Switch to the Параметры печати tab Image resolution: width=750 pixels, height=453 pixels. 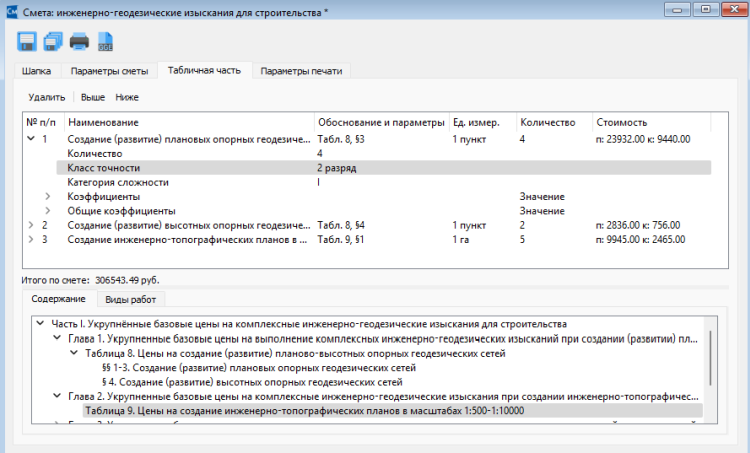(x=301, y=71)
